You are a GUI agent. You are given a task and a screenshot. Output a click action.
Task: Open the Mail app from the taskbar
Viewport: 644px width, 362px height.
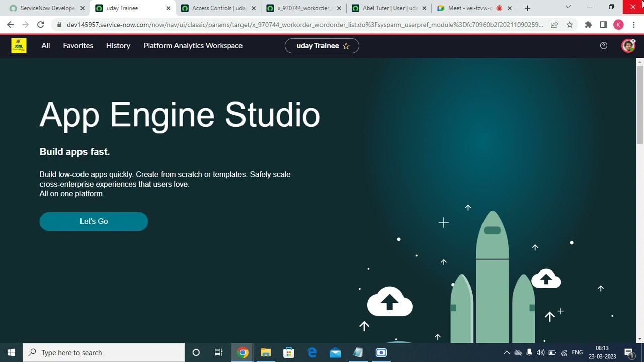[x=335, y=353]
